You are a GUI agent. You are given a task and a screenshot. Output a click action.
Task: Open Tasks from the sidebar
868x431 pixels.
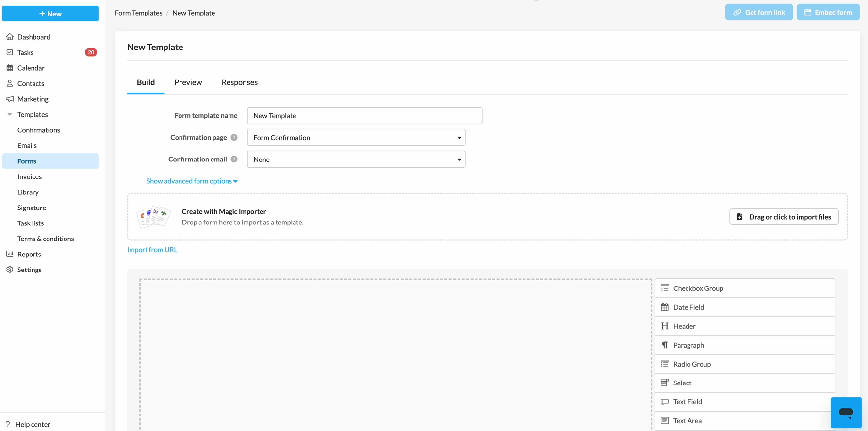[25, 52]
